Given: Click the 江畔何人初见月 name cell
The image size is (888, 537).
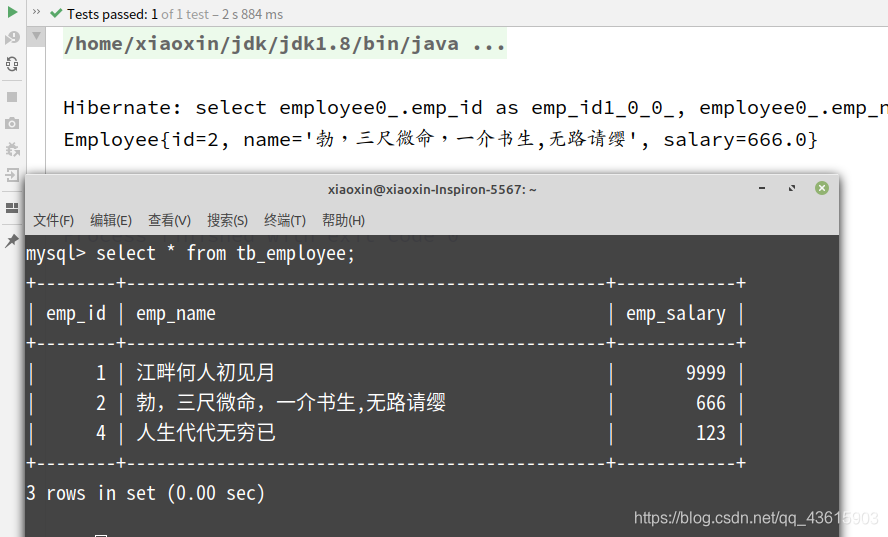Looking at the screenshot, I should (x=206, y=373).
